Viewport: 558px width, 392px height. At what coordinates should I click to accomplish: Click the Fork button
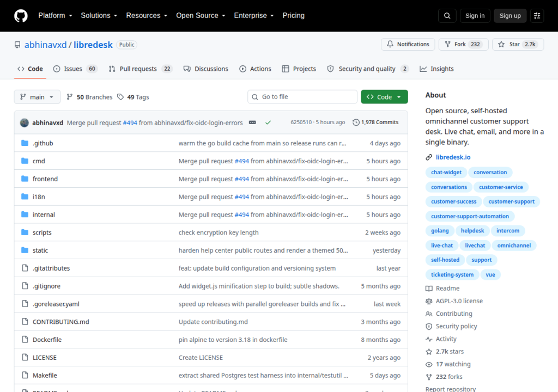pyautogui.click(x=463, y=45)
